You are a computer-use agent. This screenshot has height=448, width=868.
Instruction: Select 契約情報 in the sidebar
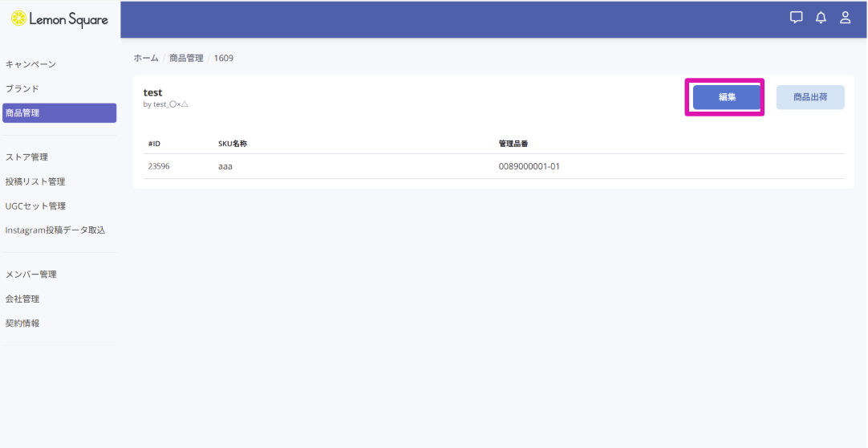22,324
